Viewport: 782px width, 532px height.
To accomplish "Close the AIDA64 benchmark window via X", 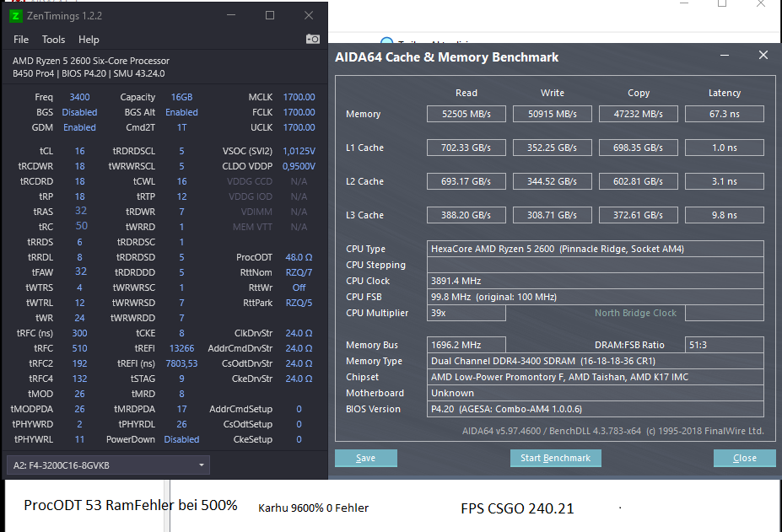I will (763, 56).
